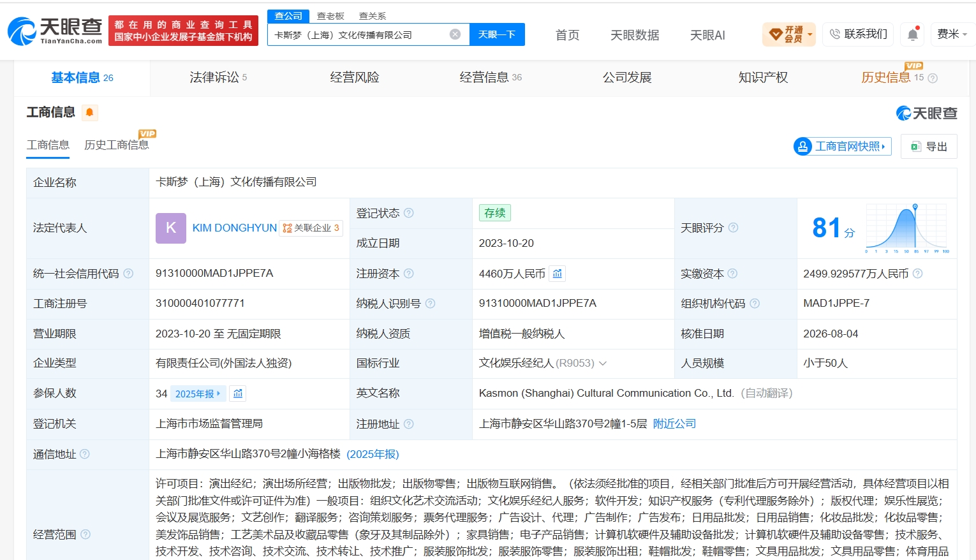976x560 pixels.
Task: Open the chart icon next to 4460万人民币
Action: (558, 274)
